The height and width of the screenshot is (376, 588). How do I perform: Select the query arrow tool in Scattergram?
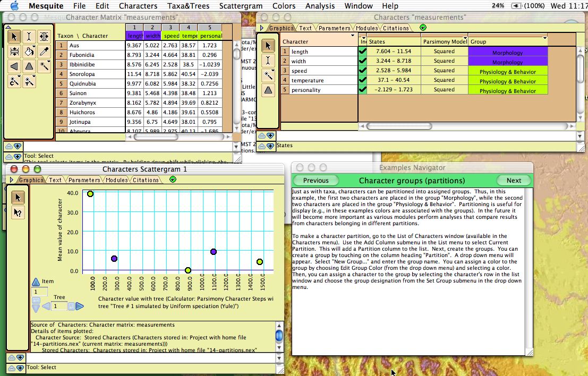point(18,213)
